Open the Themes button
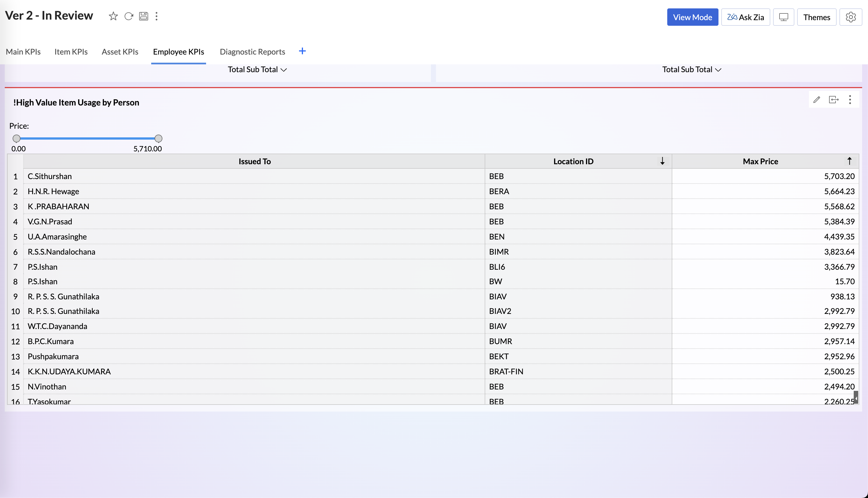 pyautogui.click(x=816, y=17)
